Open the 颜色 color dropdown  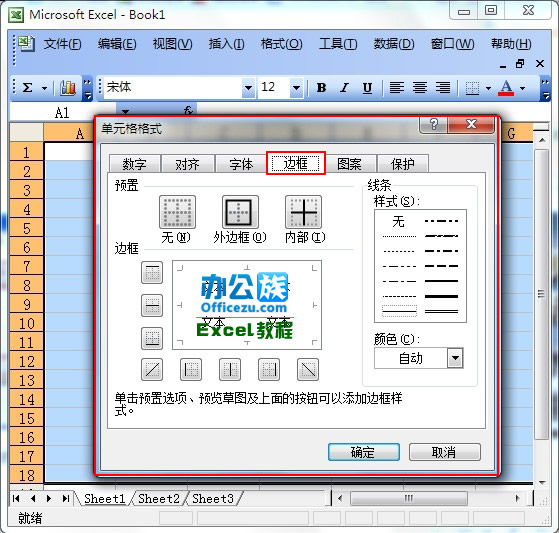(x=455, y=358)
